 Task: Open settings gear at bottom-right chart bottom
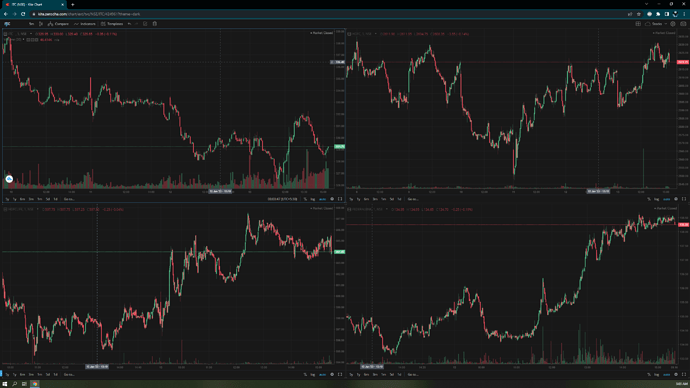[x=676, y=374]
